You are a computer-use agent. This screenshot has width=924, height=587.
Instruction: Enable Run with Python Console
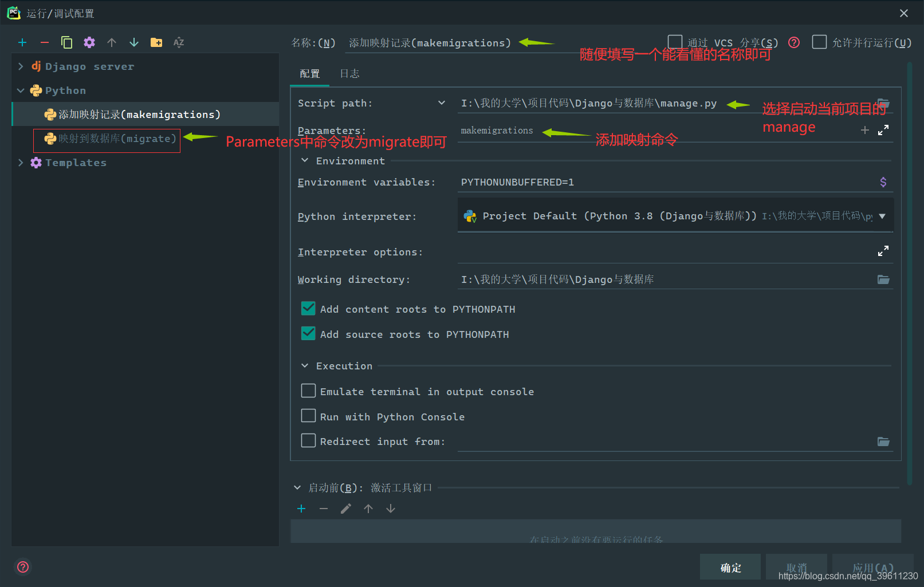(x=308, y=416)
